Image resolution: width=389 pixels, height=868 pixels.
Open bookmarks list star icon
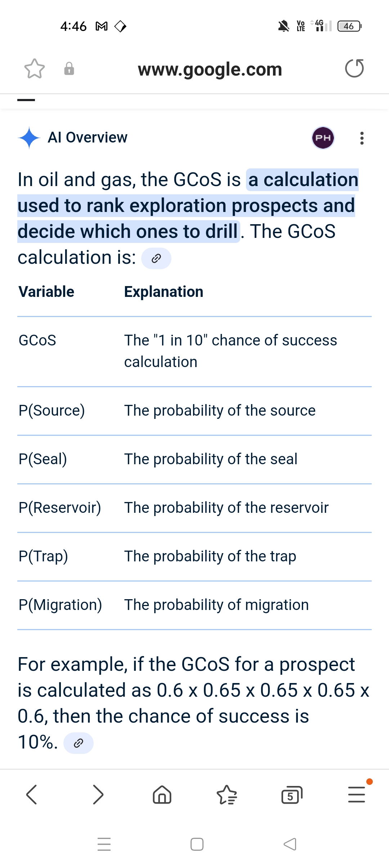[227, 795]
